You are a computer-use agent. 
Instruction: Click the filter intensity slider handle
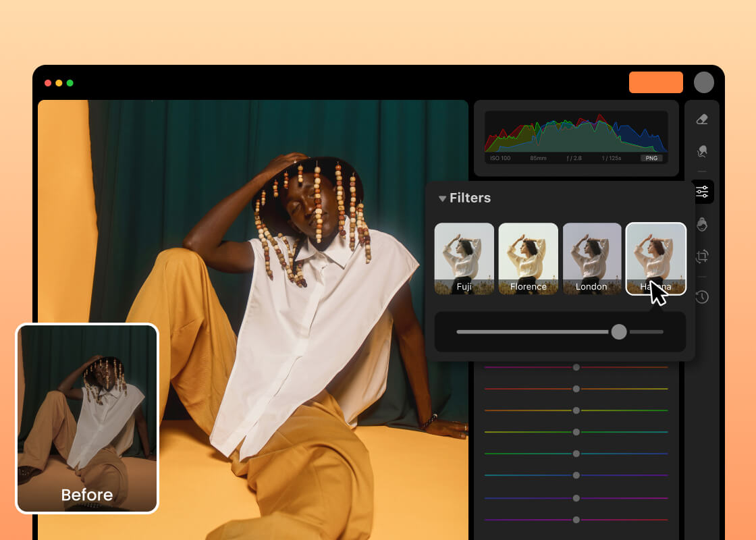pyautogui.click(x=619, y=331)
